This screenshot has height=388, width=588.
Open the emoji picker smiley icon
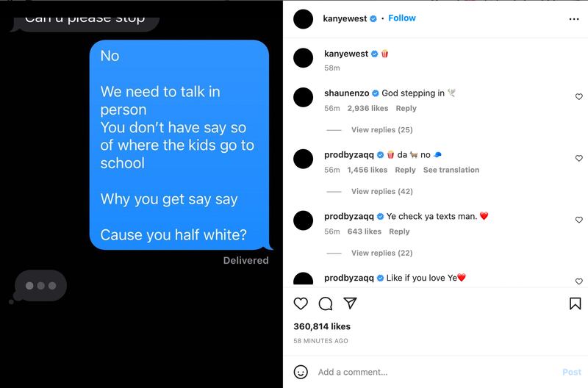point(301,372)
